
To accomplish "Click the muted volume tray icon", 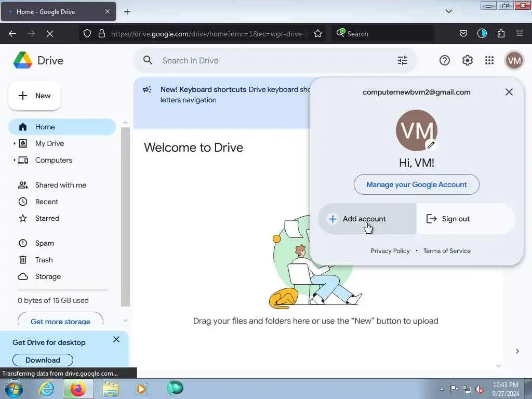I will tap(480, 389).
